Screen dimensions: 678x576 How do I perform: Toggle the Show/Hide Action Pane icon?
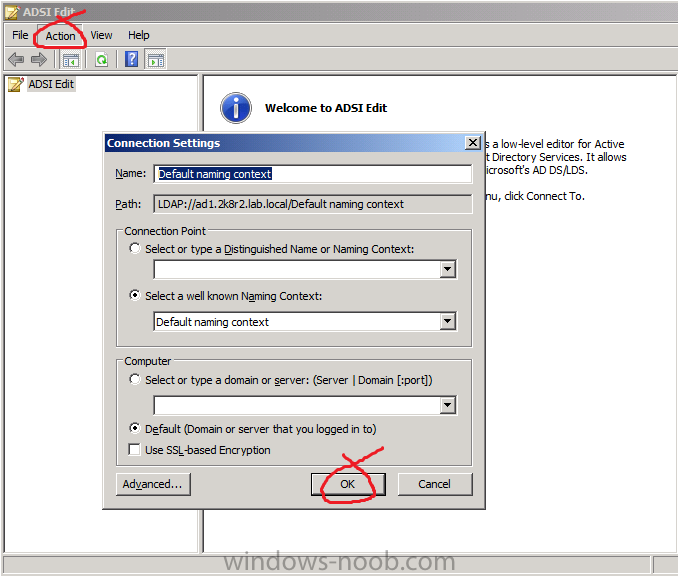click(x=156, y=60)
